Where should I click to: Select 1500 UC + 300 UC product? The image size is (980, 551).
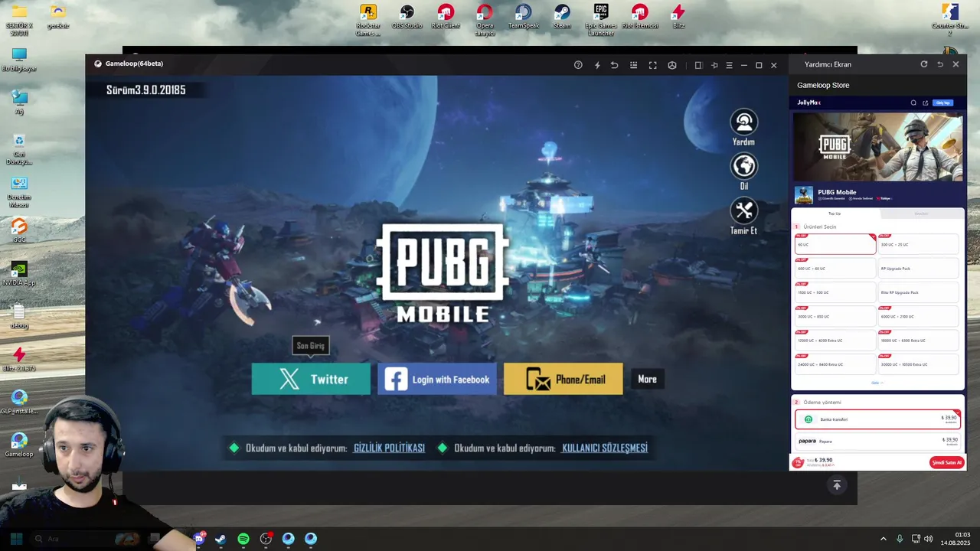tap(835, 292)
